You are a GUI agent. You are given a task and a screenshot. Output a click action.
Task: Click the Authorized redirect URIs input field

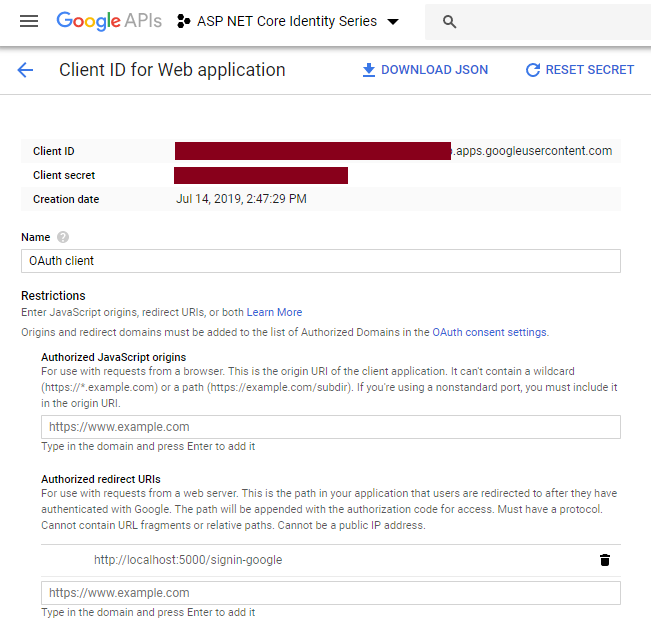point(330,593)
